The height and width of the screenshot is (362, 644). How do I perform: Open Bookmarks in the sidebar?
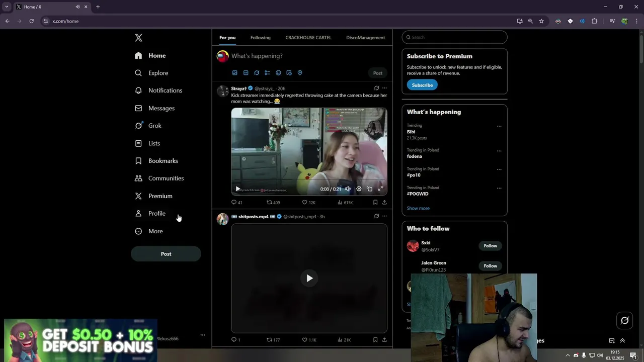(156, 161)
